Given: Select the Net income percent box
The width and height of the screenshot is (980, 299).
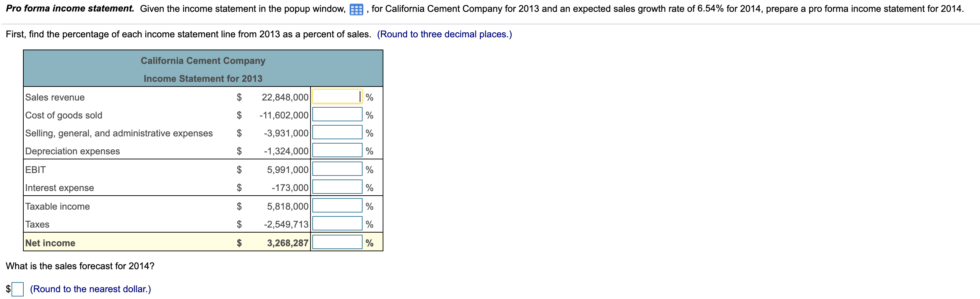Looking at the screenshot, I should click(336, 242).
